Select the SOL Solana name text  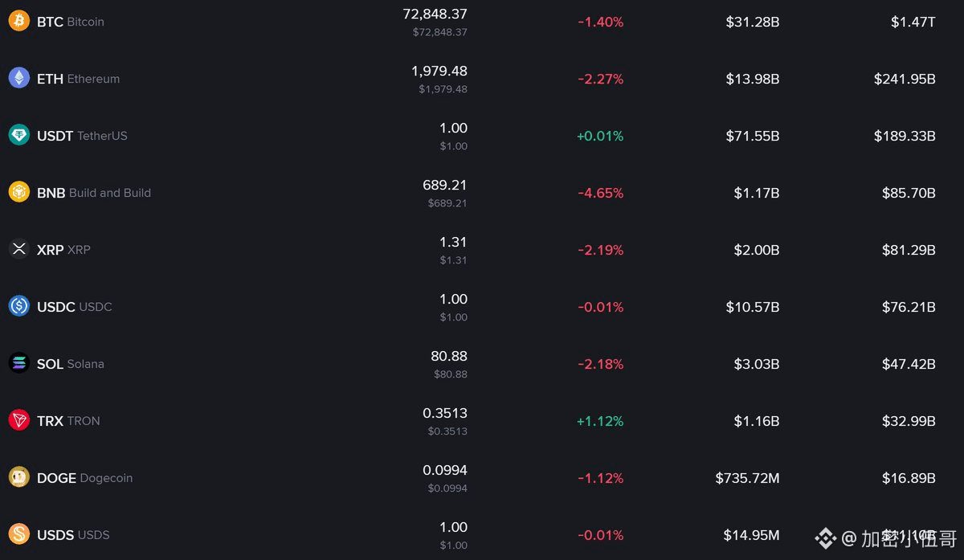click(71, 364)
